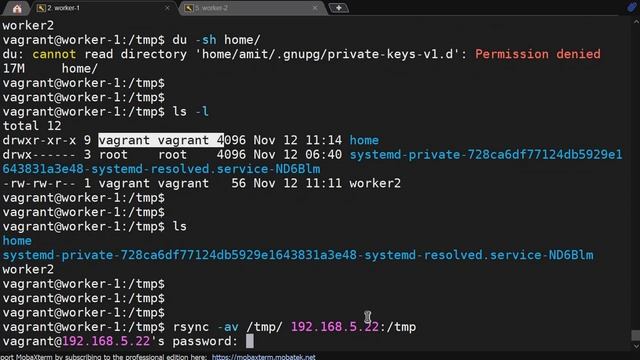This screenshot has width=640, height=360.
Task: Click the 'total 12' output line
Action: click(x=32, y=126)
